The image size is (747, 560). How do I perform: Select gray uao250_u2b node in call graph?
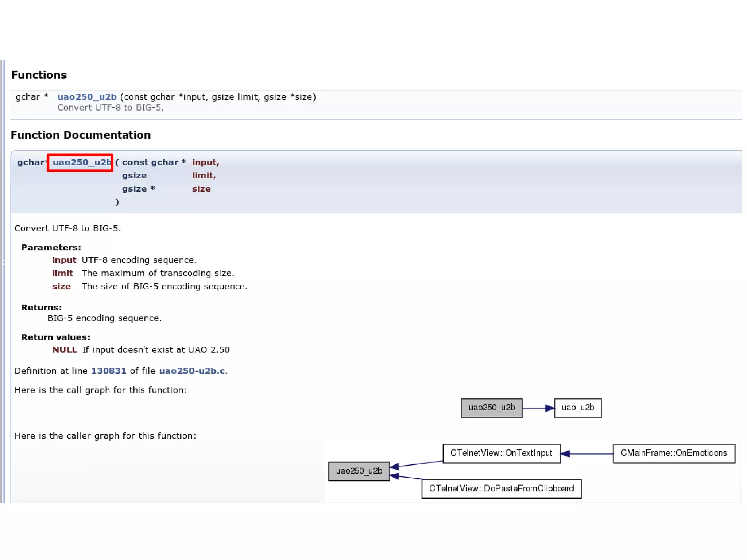coord(491,408)
